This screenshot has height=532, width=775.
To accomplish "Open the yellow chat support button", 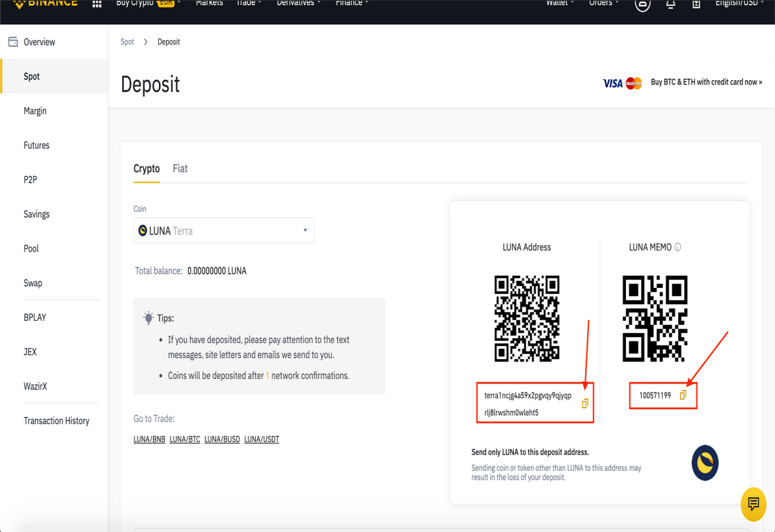I will pos(753,504).
